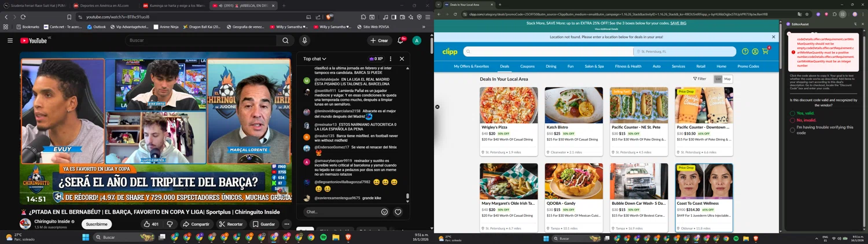Screen dimensions: 868x244
Task: Open live chat more options menu
Action: 391,58
